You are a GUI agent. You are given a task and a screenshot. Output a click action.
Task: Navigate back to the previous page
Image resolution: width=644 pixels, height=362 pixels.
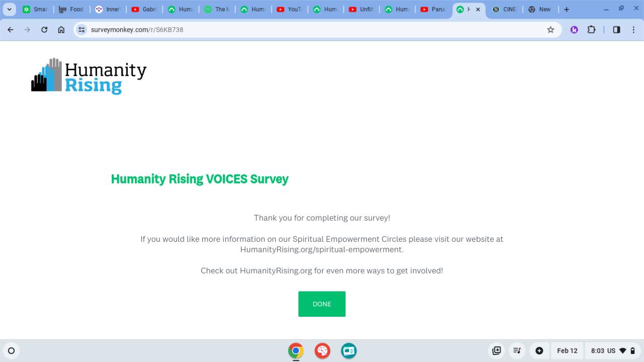click(11, 30)
